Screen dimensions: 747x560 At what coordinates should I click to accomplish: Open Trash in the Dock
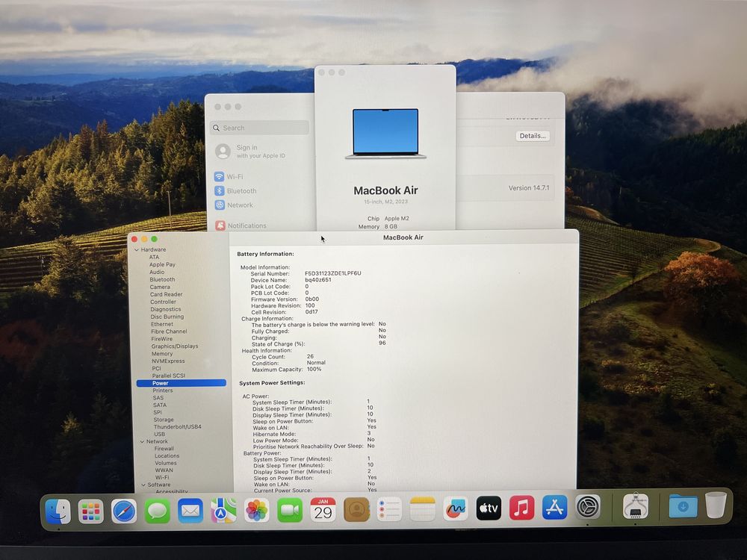click(716, 505)
